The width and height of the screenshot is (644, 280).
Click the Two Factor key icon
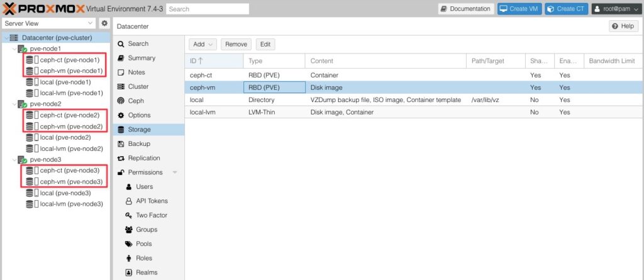coord(128,215)
